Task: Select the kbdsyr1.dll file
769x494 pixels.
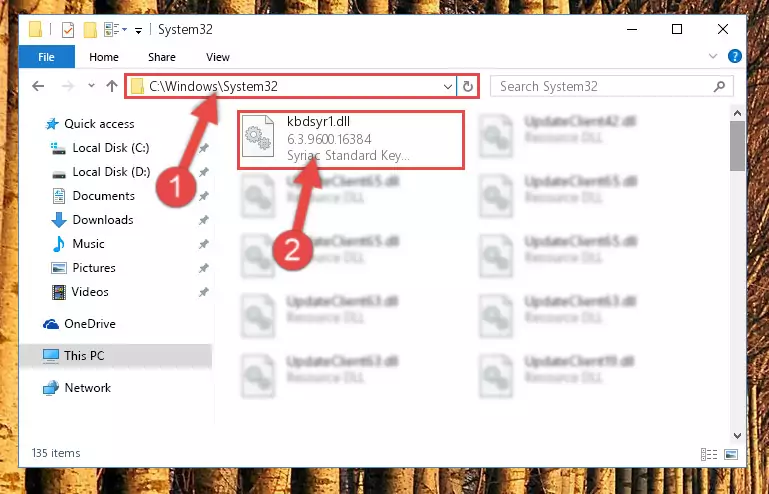Action: (351, 140)
